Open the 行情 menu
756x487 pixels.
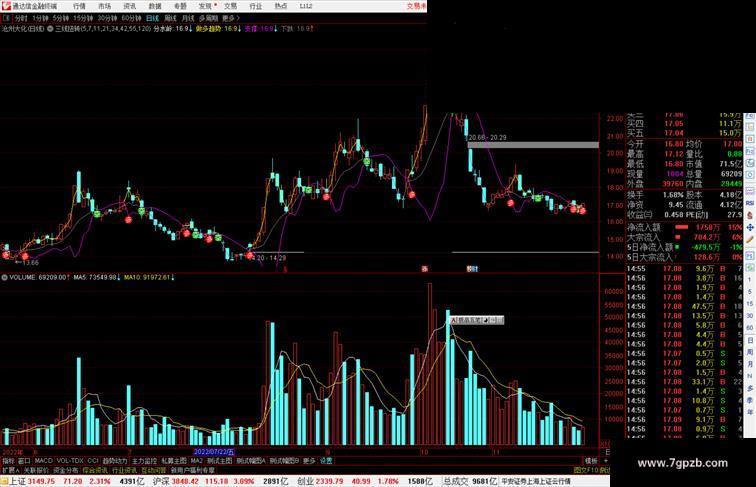point(79,6)
